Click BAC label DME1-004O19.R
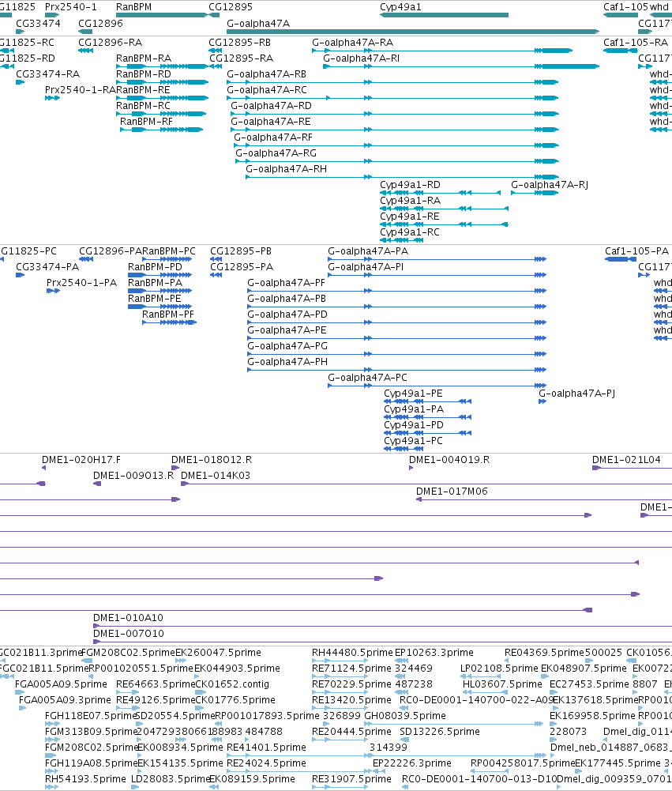672x791 pixels. (449, 460)
